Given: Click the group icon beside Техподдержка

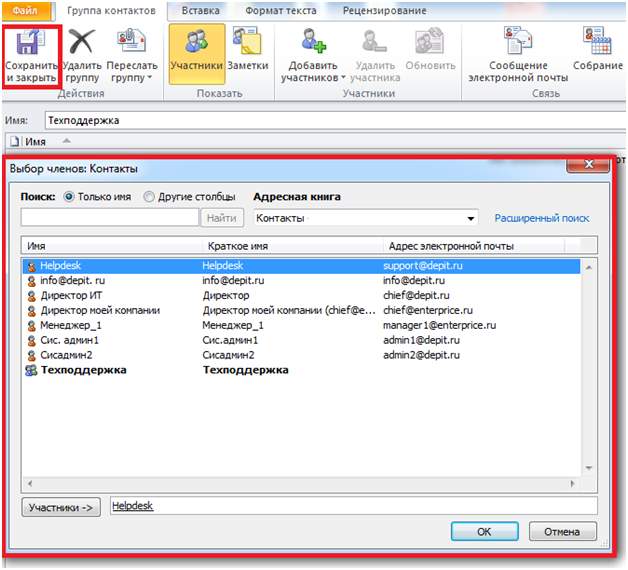Looking at the screenshot, I should pos(31,371).
